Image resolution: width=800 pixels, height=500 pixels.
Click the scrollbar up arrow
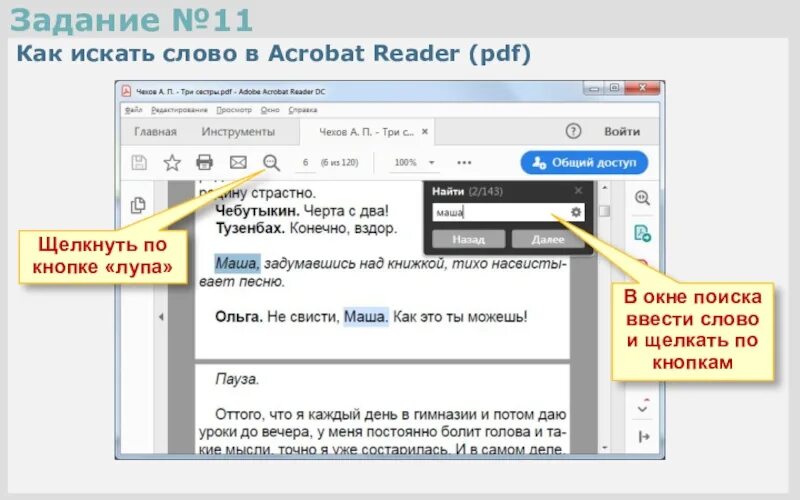click(605, 188)
